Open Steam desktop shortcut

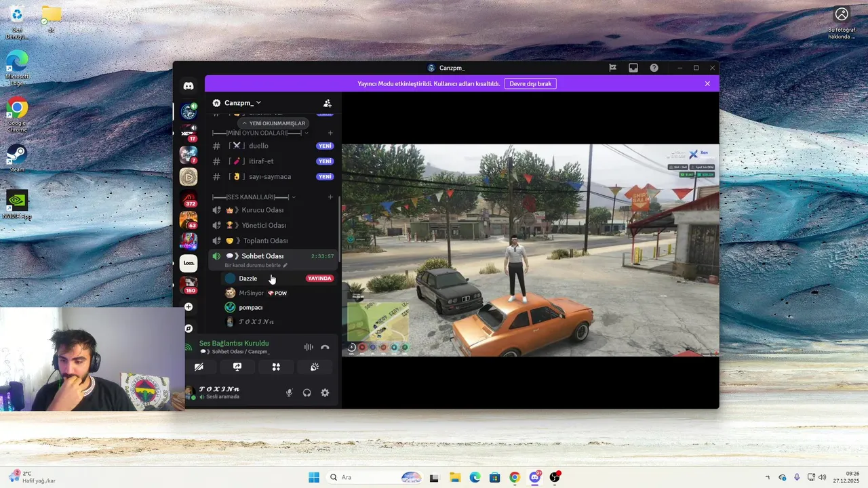[17, 159]
